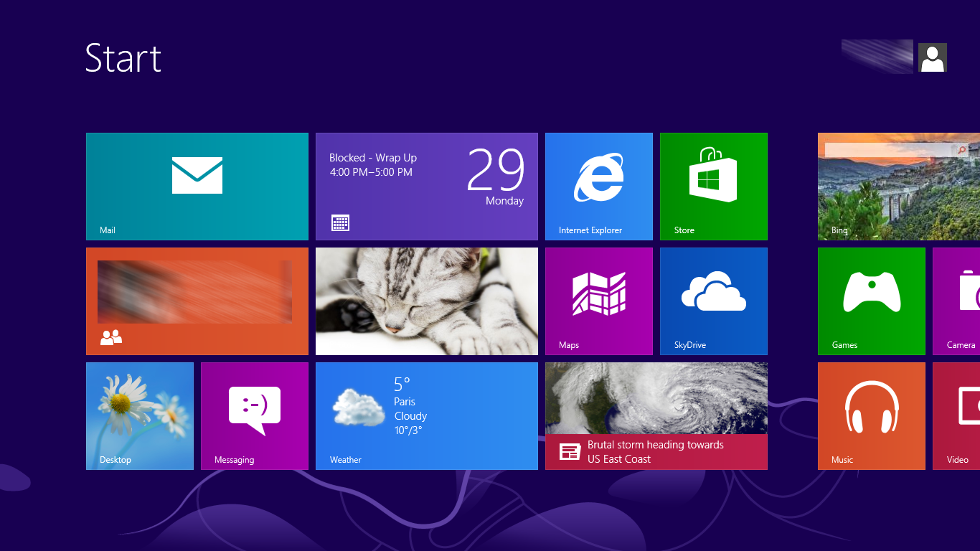Click the calendar grid icon

(x=341, y=222)
